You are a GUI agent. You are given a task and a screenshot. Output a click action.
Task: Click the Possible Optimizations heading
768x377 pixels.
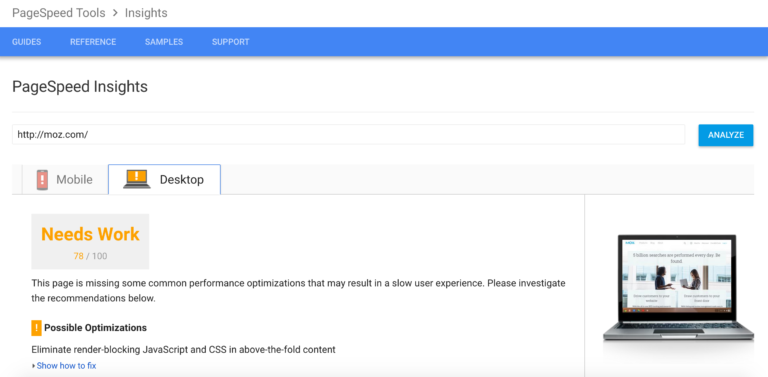point(96,328)
